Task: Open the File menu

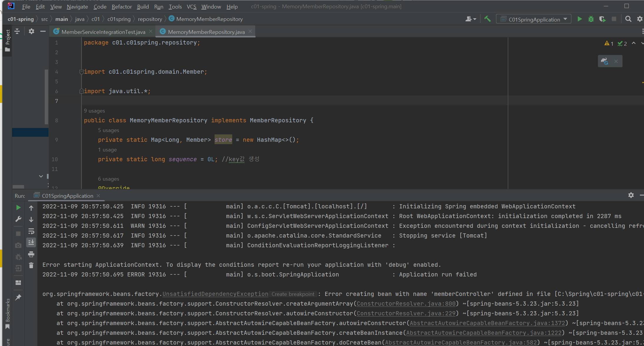Action: click(26, 6)
